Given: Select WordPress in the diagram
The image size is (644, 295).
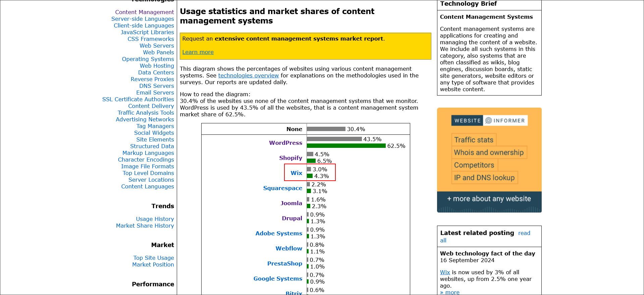Looking at the screenshot, I should (x=286, y=142).
